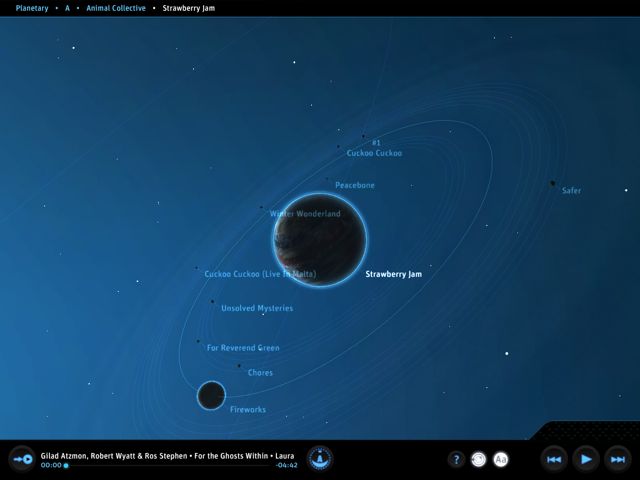Skip to next track

(618, 460)
